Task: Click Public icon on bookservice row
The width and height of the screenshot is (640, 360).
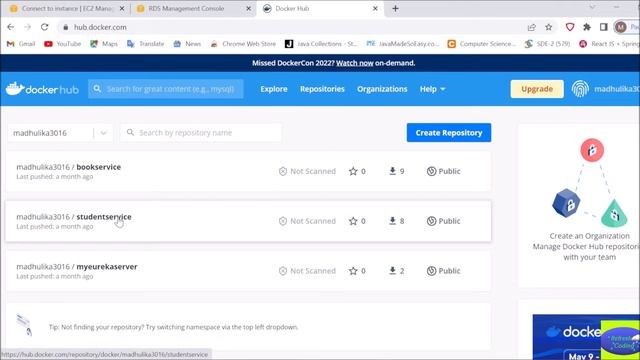Action: [431, 171]
